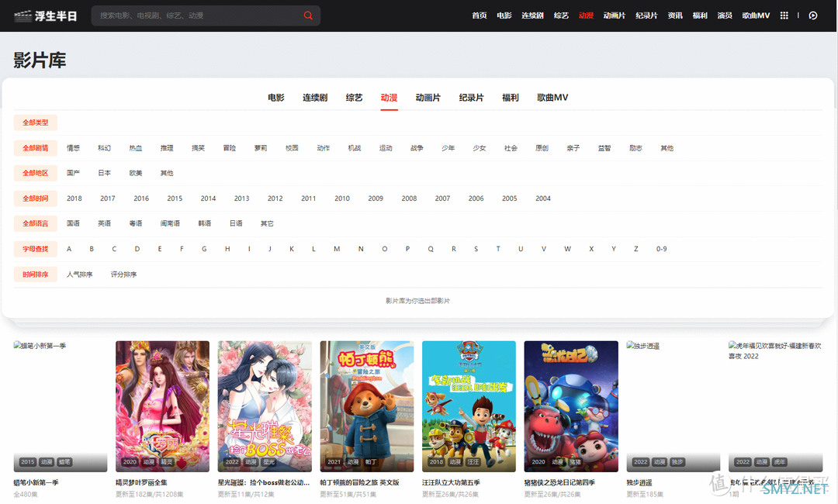Filter by 少女 genre

click(x=480, y=148)
